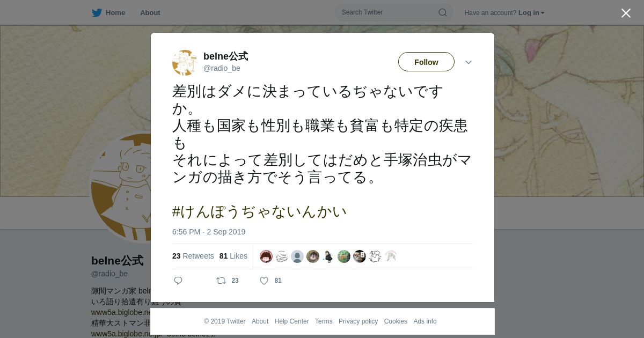Open belne公式 avatar in tweet header
644x338 pixels.
pyautogui.click(x=185, y=63)
